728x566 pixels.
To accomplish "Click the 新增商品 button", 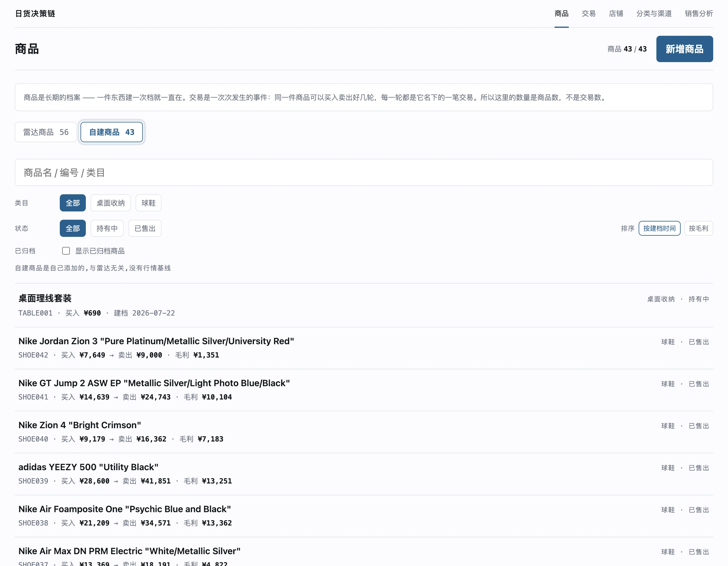I will tap(684, 49).
